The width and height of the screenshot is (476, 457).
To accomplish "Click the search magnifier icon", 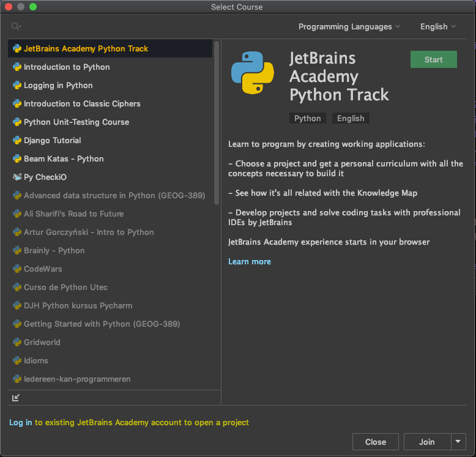I will [16, 26].
